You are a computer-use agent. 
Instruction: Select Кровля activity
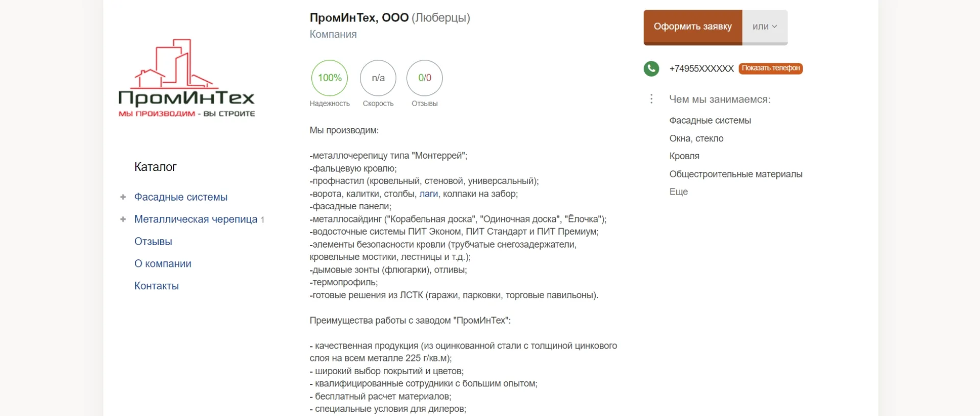(684, 156)
